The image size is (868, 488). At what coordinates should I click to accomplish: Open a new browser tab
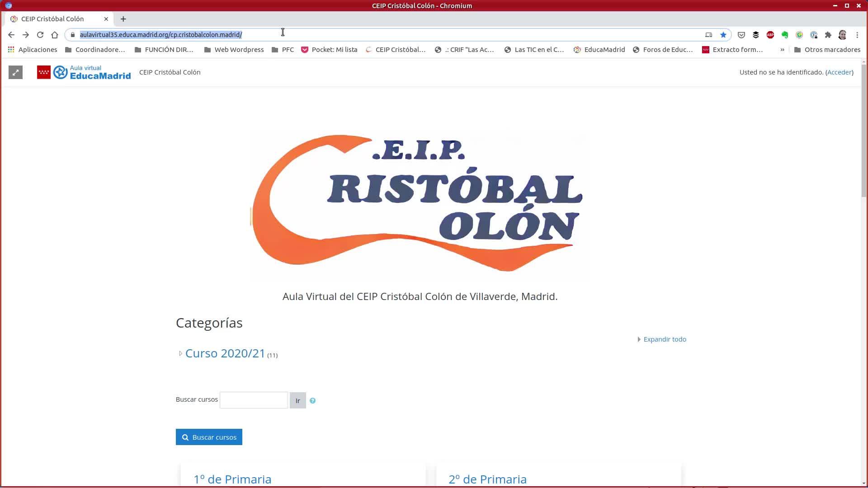click(x=123, y=19)
